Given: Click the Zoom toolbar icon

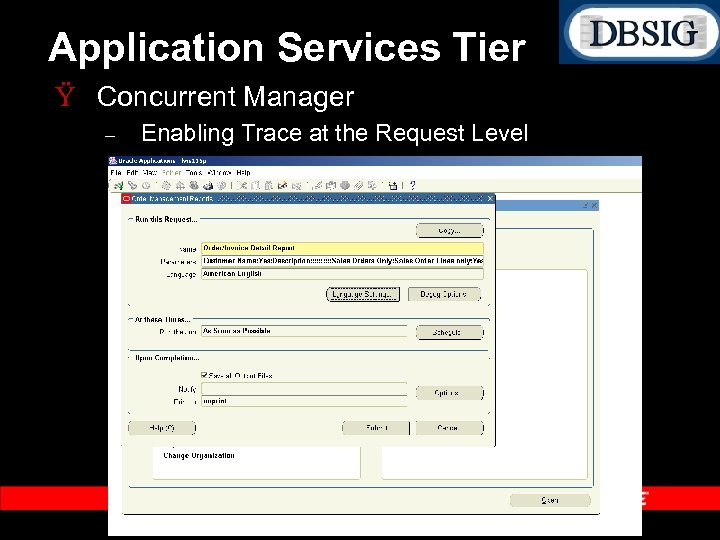Looking at the screenshot, I should [331, 186].
